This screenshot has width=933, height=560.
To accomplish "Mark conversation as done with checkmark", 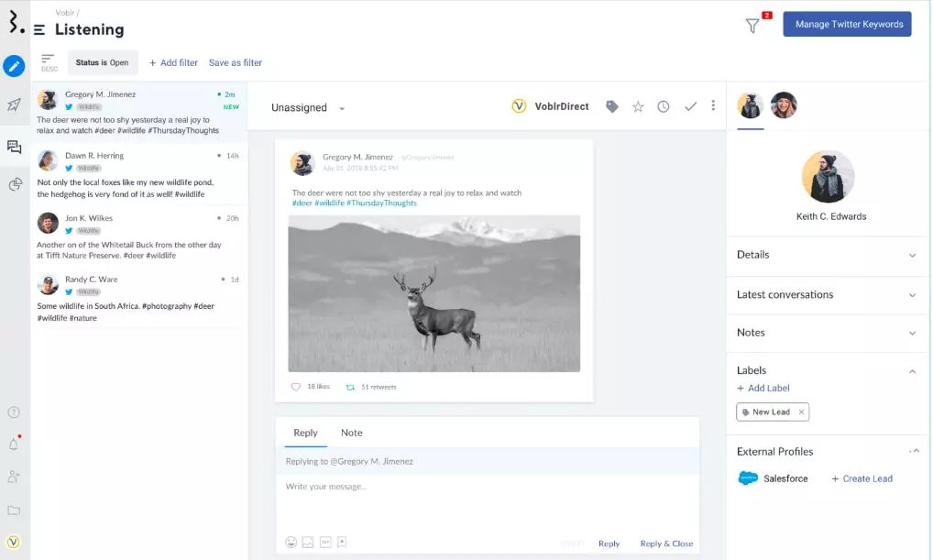I will [690, 107].
